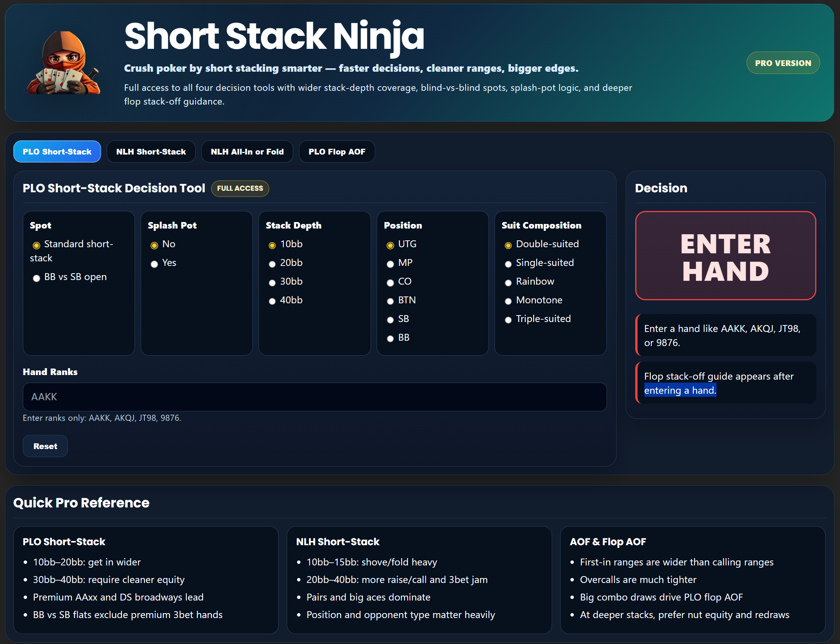Click the FULL ACCESS badge
The image size is (840, 644).
(240, 188)
